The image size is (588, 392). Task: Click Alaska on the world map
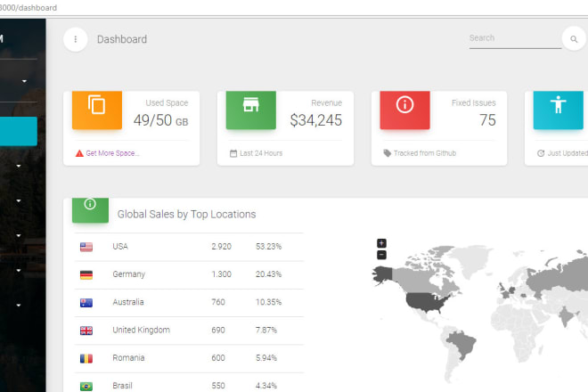click(x=382, y=275)
